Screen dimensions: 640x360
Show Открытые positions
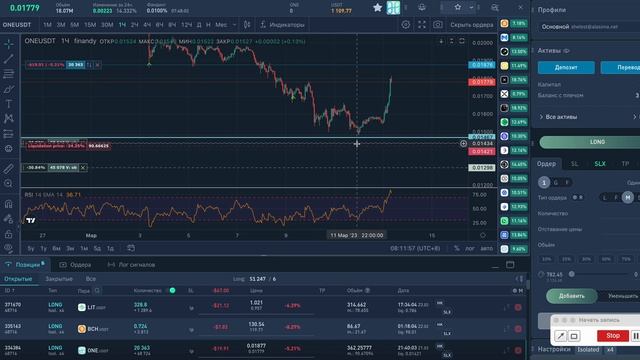(x=18, y=279)
